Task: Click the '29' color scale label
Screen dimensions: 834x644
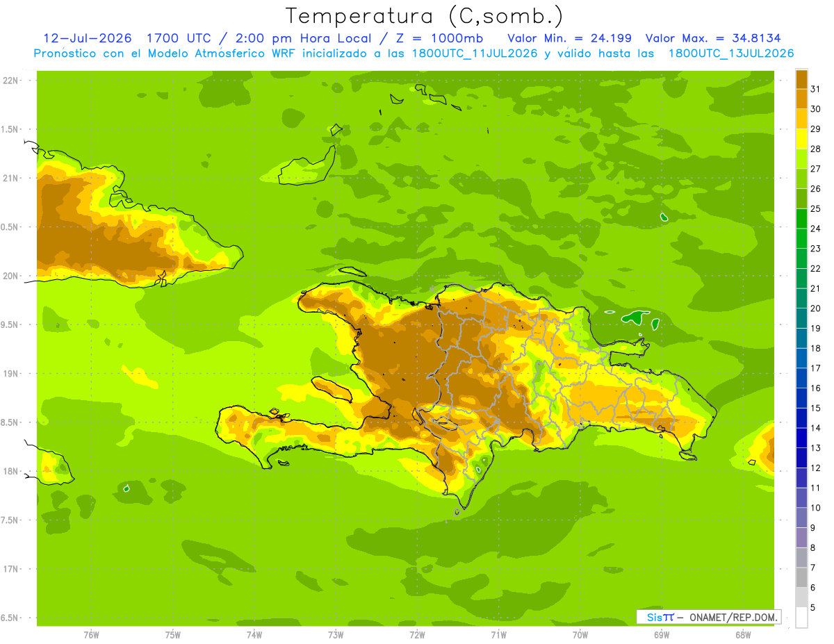Action: (815, 129)
